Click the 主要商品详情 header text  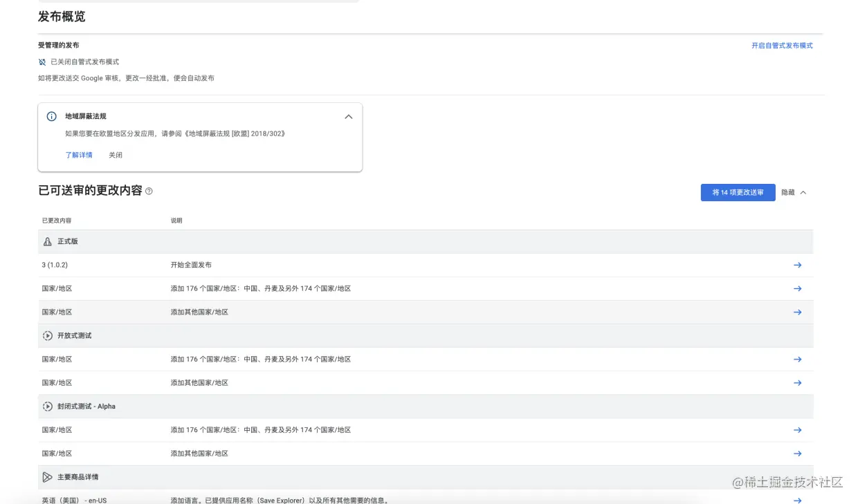(77, 477)
